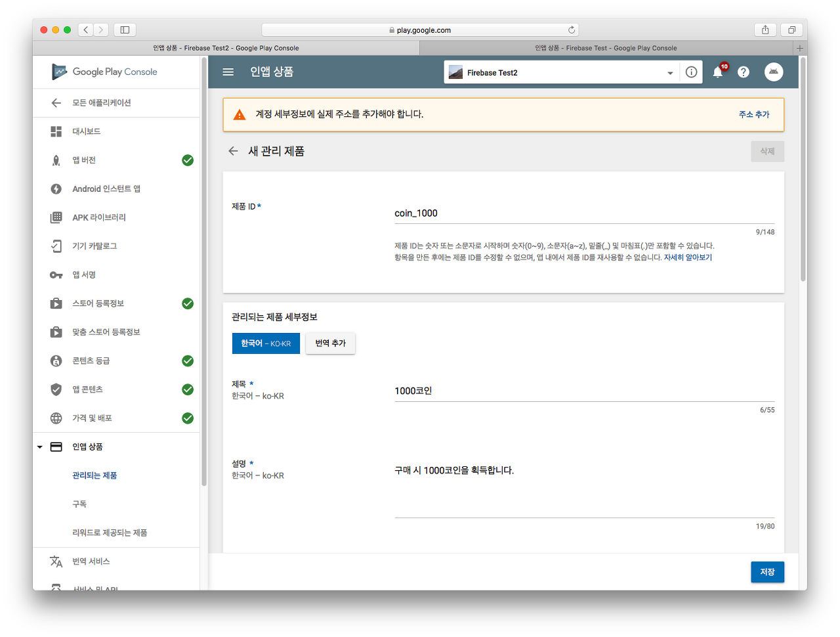Click the 가격 및 배포 green check mark
This screenshot has height=637, width=840.
click(x=188, y=418)
